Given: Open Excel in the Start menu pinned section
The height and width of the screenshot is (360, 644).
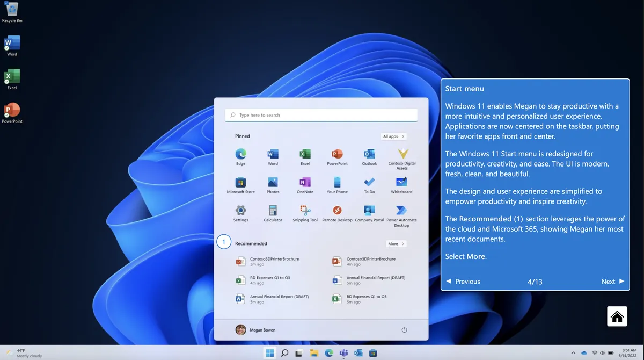Looking at the screenshot, I should click(x=305, y=156).
